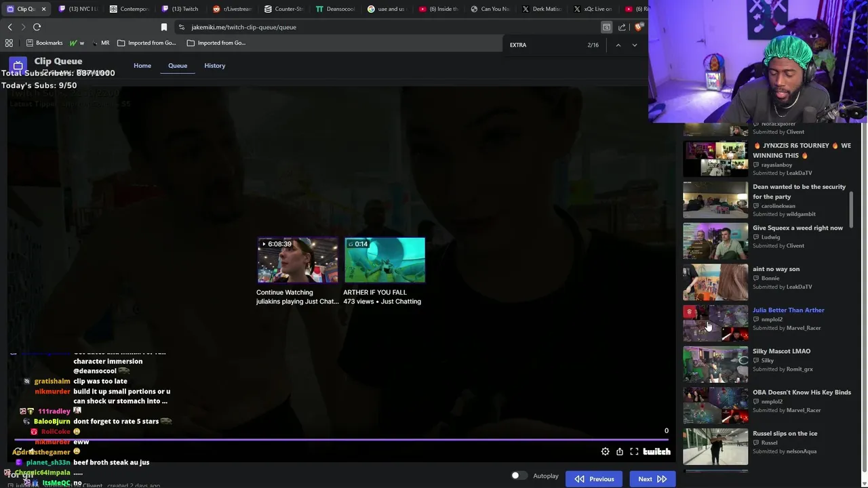Switch to the xQc Live on browser tab
868x488 pixels.
click(x=593, y=9)
